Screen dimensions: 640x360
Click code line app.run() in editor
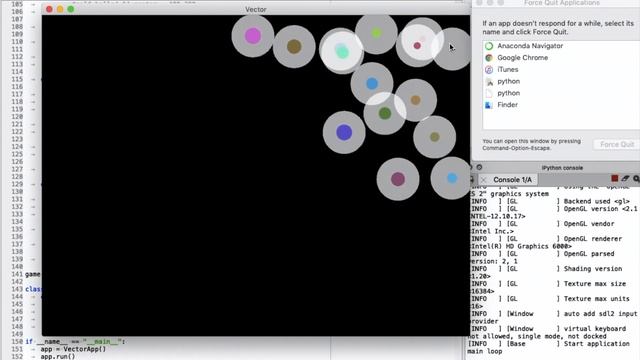tap(58, 356)
